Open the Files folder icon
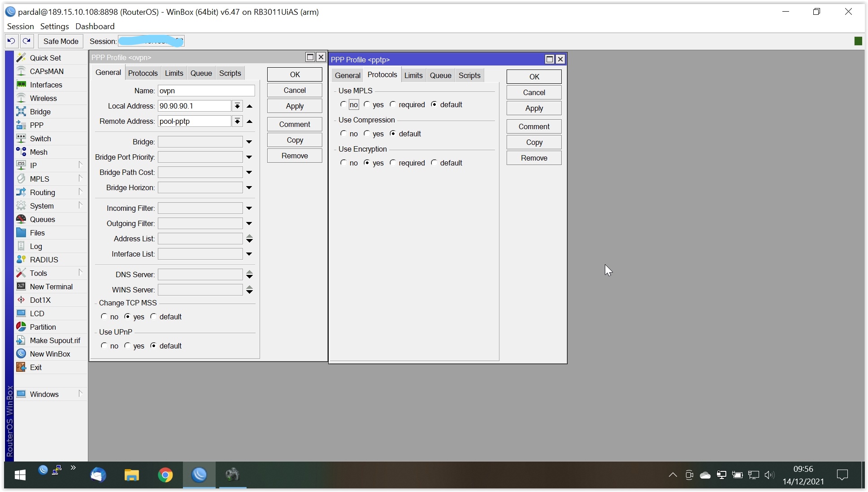The width and height of the screenshot is (868, 492). point(21,232)
